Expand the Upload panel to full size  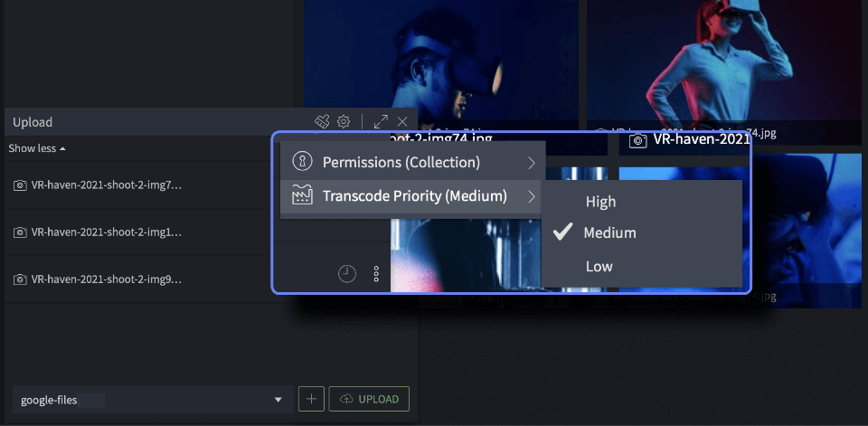click(x=381, y=121)
